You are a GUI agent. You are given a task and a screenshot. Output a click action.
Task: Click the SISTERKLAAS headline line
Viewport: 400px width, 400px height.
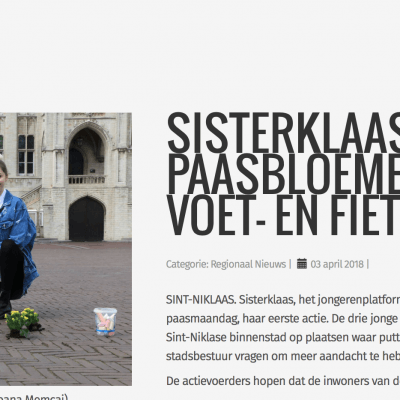pos(283,132)
